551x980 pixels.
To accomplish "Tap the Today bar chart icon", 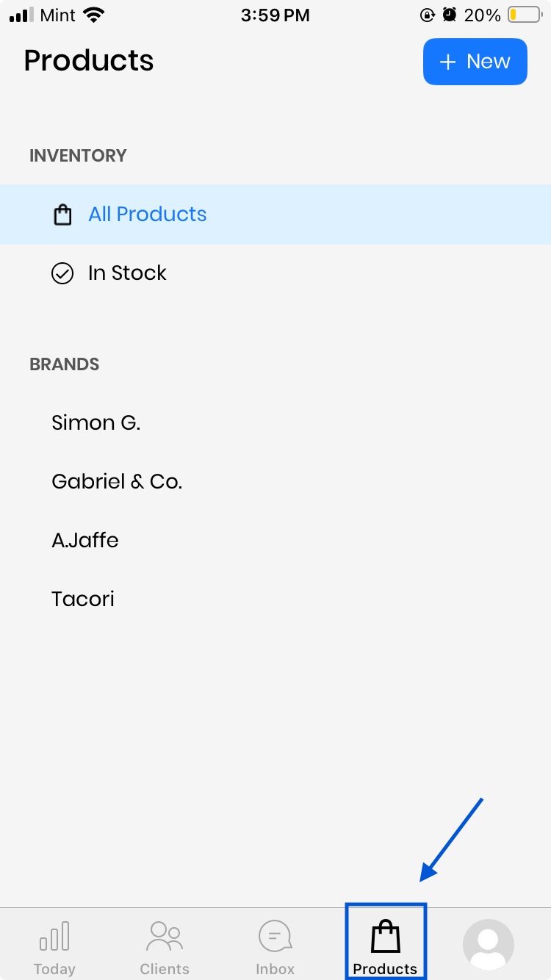I will click(x=54, y=937).
